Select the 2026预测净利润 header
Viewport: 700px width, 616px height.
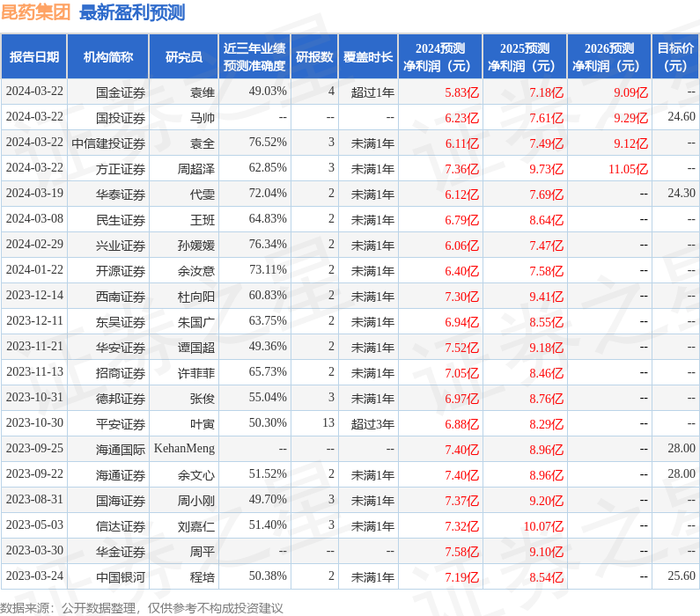pos(609,56)
